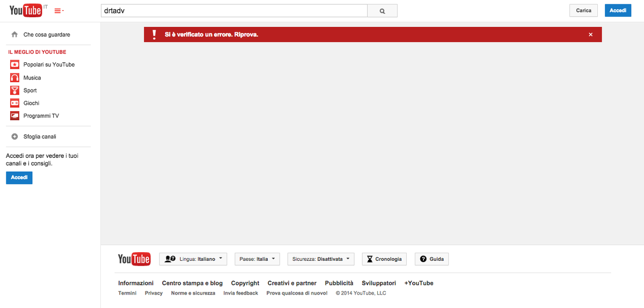This screenshot has height=308, width=644.
Task: Open the Giochi sidebar item
Action: point(31,103)
